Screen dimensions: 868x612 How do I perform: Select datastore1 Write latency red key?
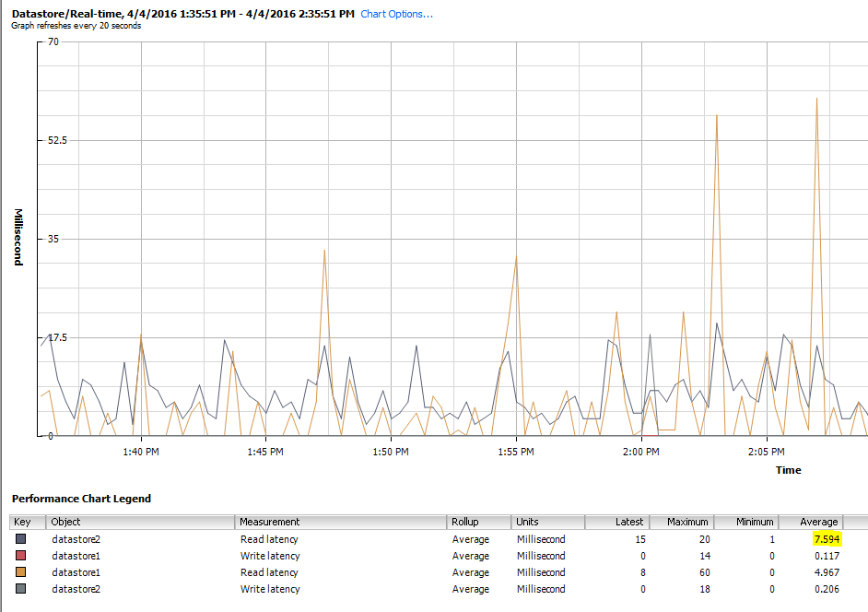click(21, 555)
